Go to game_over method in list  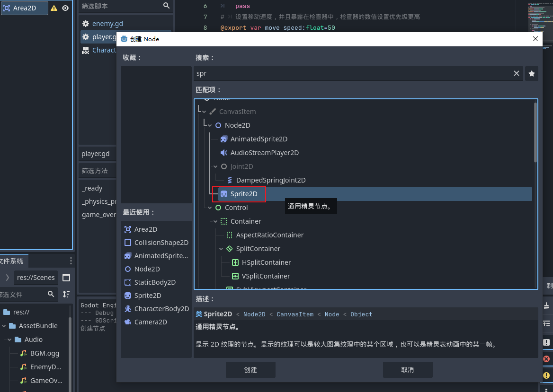point(99,215)
